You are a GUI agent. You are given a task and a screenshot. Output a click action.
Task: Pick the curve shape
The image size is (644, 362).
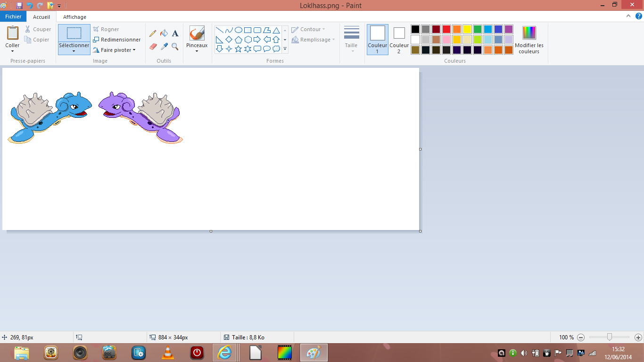point(229,30)
